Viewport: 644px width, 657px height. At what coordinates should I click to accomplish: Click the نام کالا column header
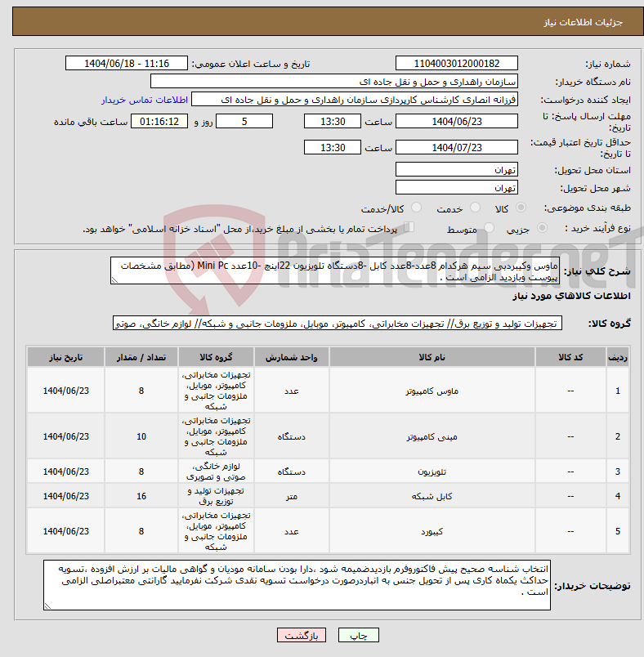tap(432, 357)
